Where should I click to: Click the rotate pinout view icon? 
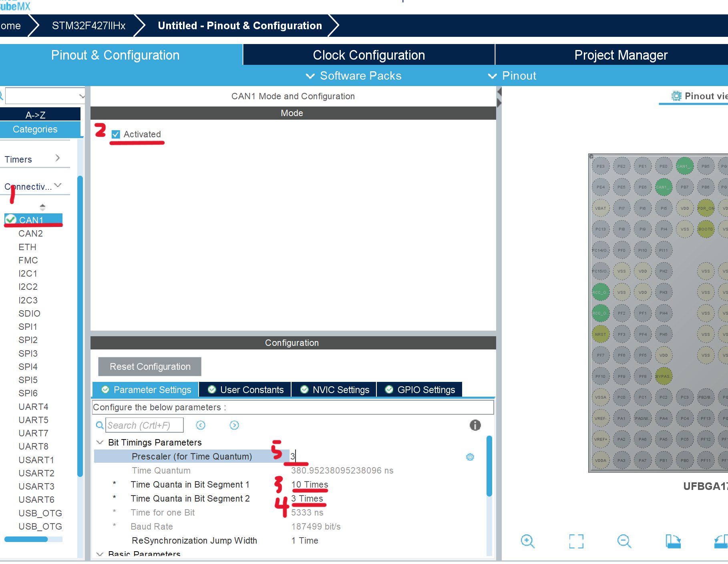click(x=673, y=541)
